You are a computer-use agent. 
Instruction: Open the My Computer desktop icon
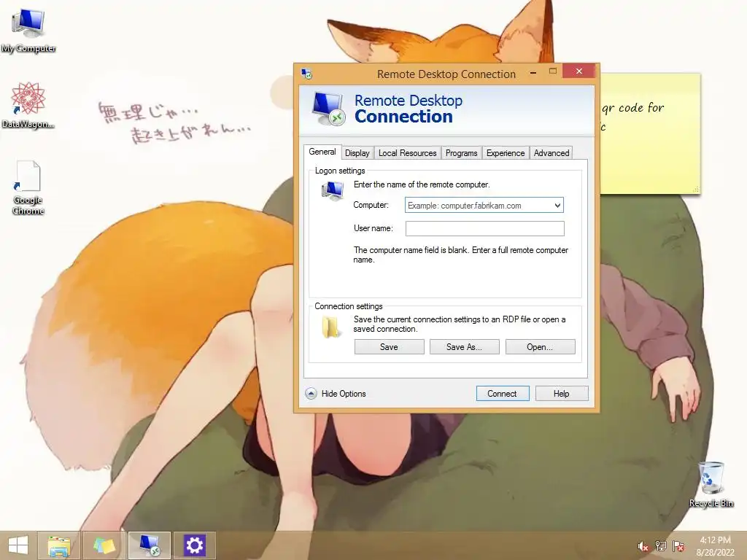28,29
